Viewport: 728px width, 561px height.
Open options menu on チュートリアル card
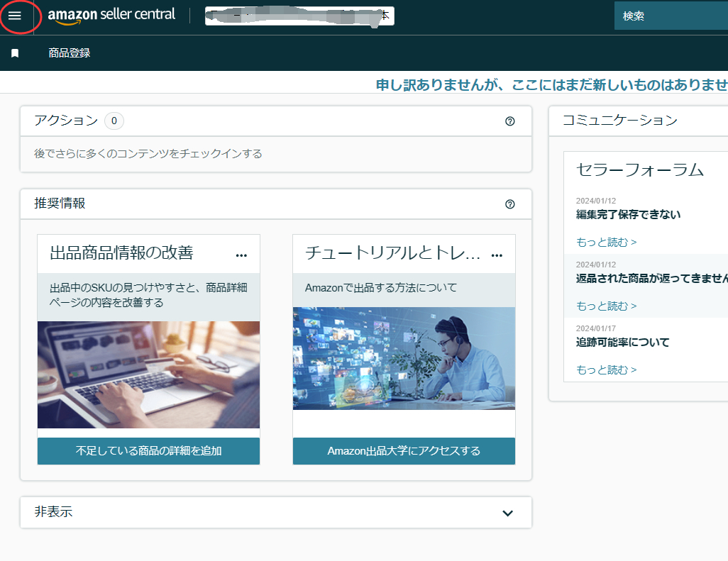click(497, 255)
